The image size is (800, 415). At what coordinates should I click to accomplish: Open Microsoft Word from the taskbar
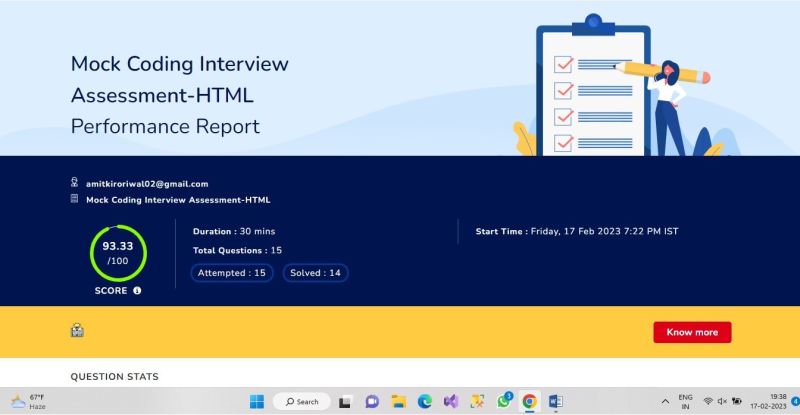pos(556,402)
